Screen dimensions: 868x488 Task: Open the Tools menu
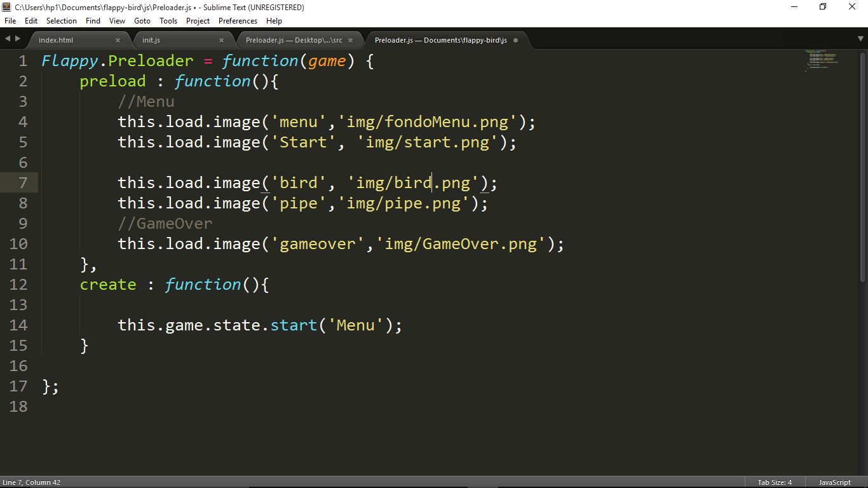[x=168, y=21]
